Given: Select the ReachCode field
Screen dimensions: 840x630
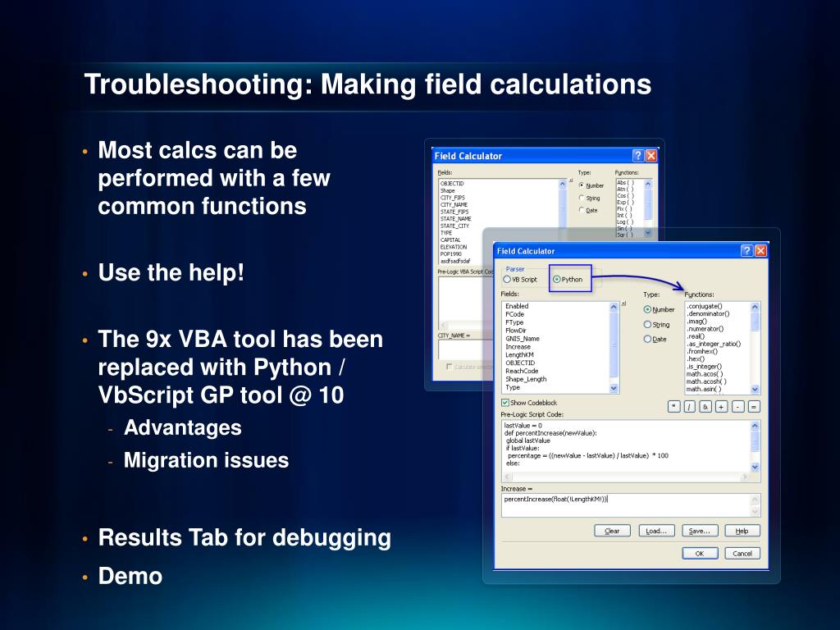Looking at the screenshot, I should coord(522,371).
